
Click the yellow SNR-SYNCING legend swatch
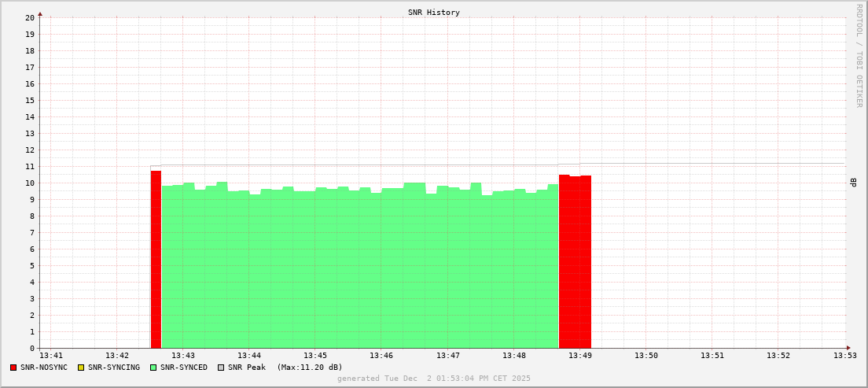click(80, 368)
